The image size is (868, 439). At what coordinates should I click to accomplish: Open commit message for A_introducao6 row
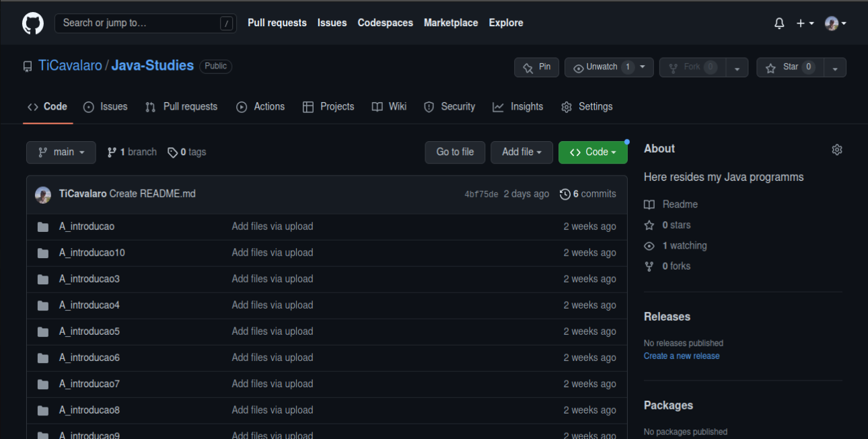(x=273, y=358)
